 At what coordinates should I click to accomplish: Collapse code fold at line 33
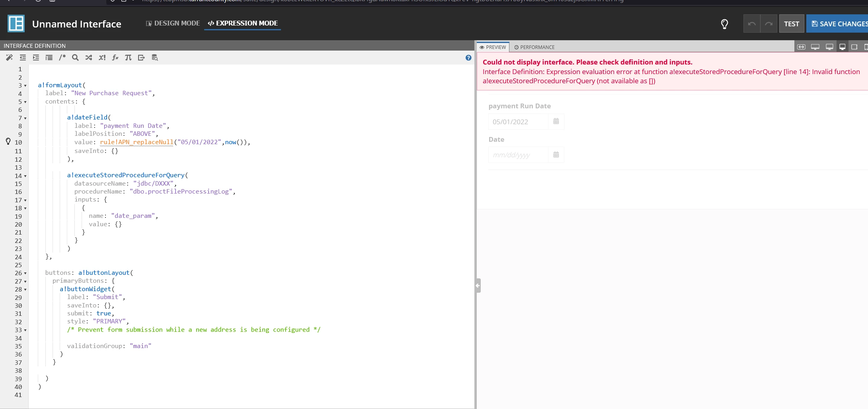(x=25, y=331)
